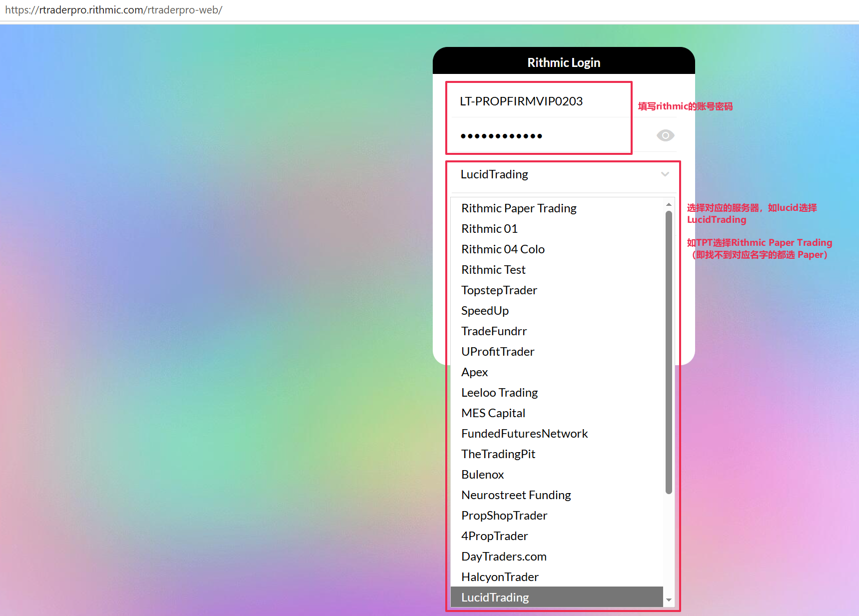Collapse dropdown using chevron arrow

point(665,174)
